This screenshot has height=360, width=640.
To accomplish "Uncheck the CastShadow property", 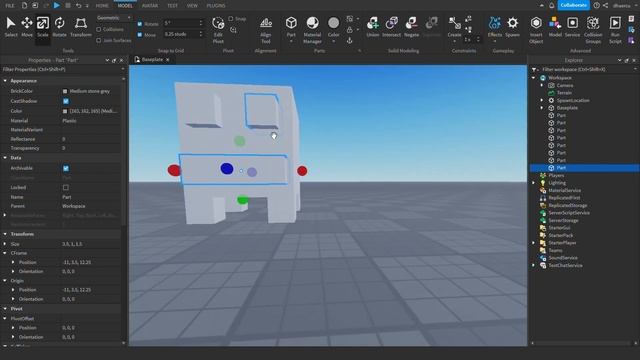I will 66,101.
